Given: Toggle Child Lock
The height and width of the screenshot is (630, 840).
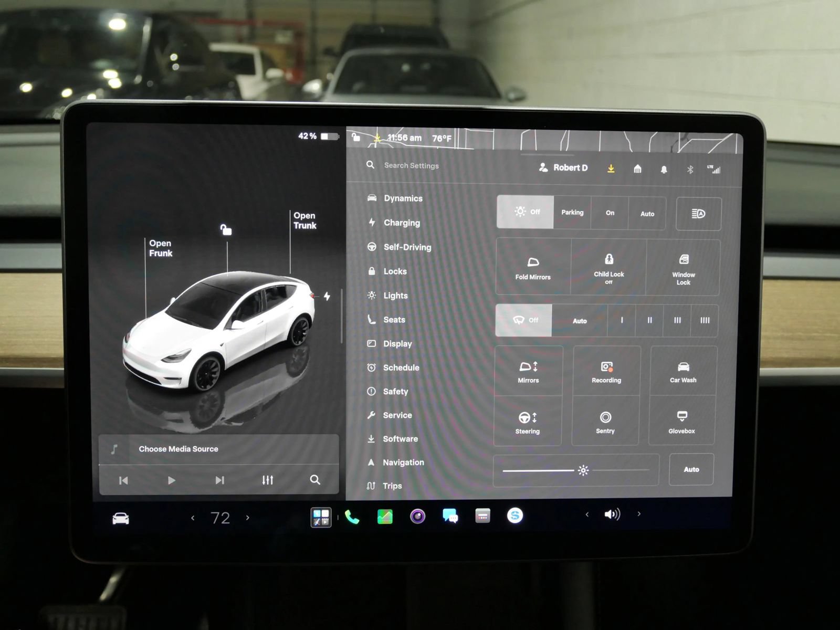Looking at the screenshot, I should (x=608, y=268).
